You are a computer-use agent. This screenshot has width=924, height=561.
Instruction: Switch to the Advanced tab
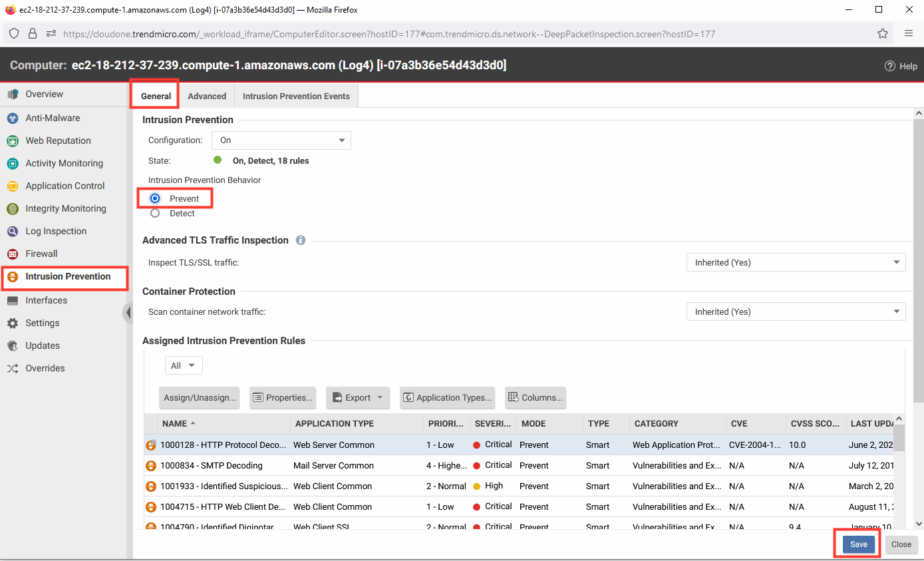207,96
